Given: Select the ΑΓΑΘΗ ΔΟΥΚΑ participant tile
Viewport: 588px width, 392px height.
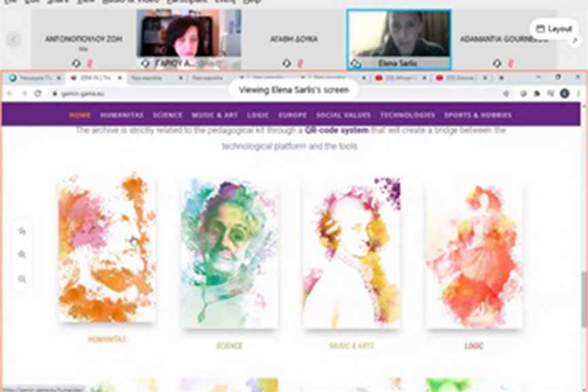Looking at the screenshot, I should coord(294,39).
